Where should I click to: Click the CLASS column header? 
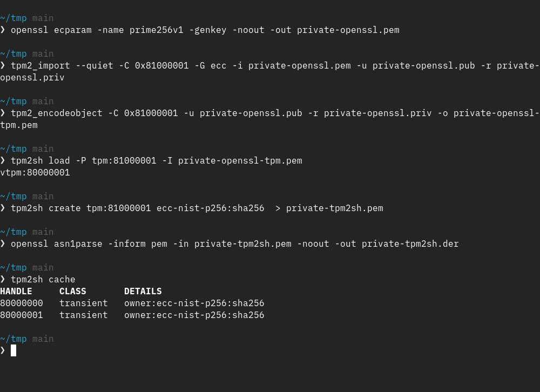(73, 291)
